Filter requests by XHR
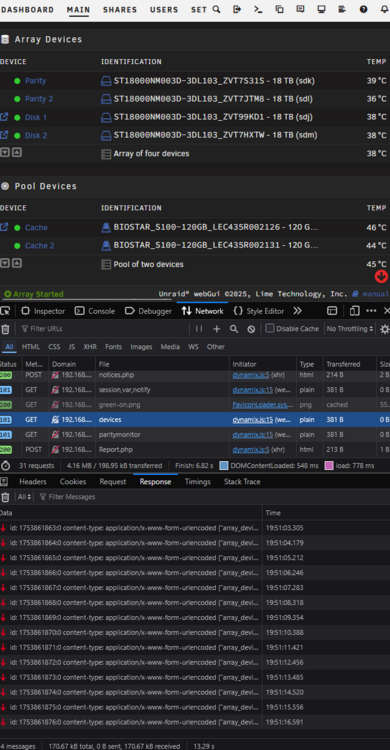Image resolution: width=390 pixels, height=750 pixels. pyautogui.click(x=90, y=347)
